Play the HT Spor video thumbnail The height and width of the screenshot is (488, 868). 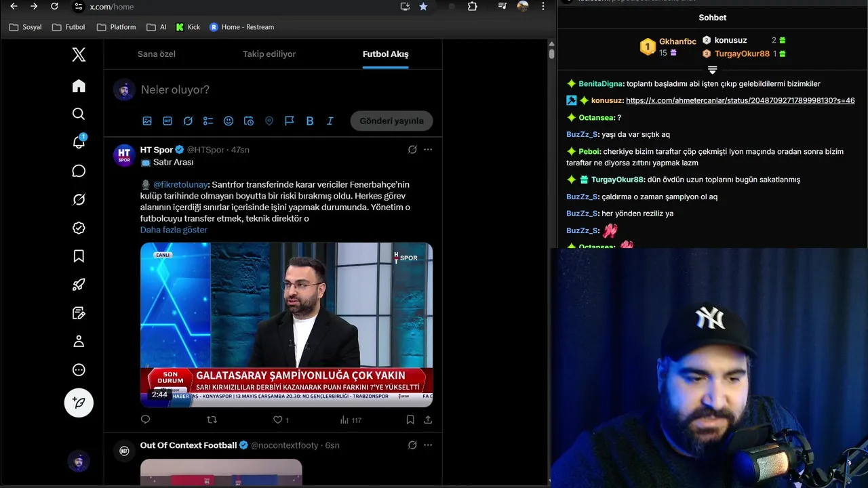point(286,325)
